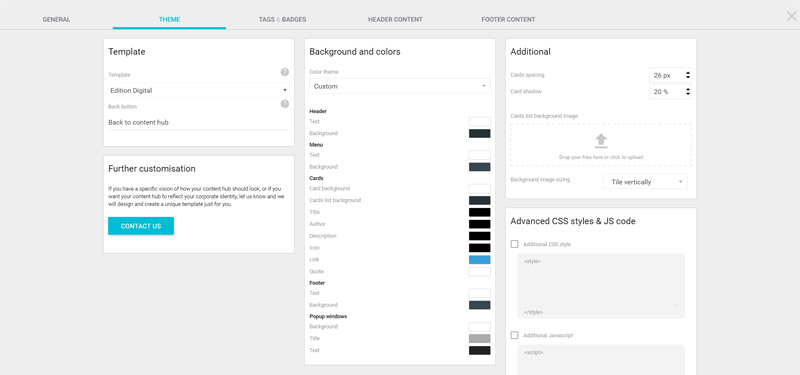800x375 pixels.
Task: Pick the Popup windows Text color swatch
Action: (480, 351)
